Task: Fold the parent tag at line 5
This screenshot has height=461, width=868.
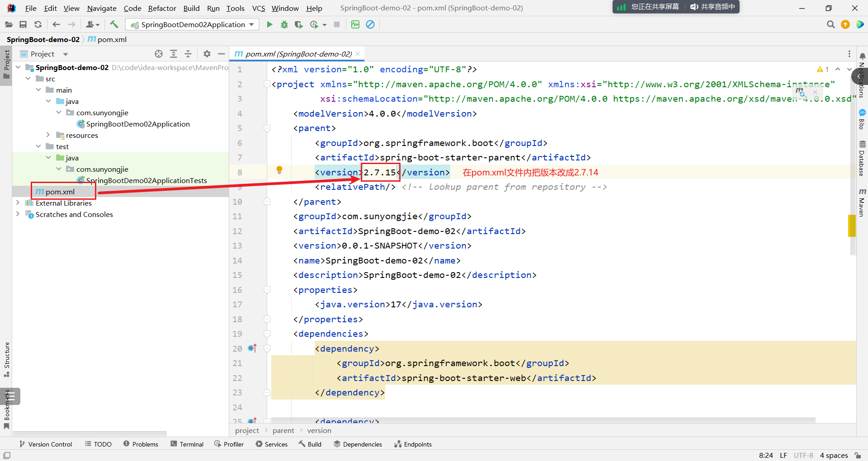Action: (x=267, y=128)
